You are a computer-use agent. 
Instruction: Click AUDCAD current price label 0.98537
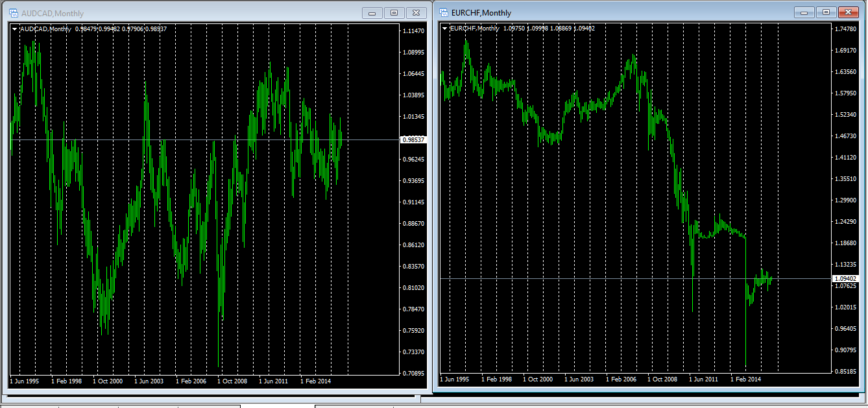413,139
